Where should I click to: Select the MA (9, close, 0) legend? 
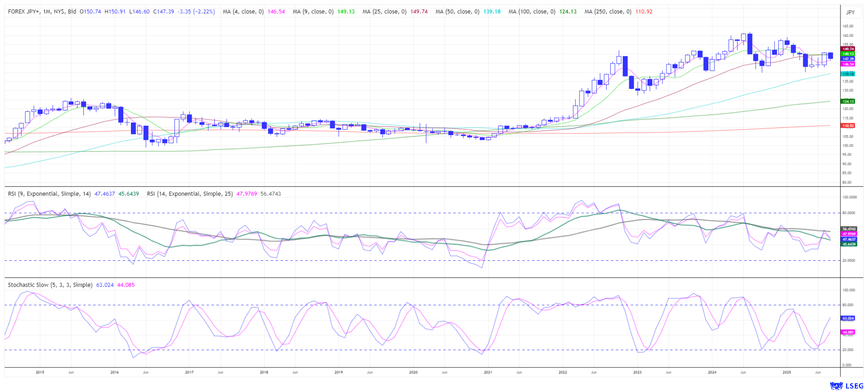313,11
